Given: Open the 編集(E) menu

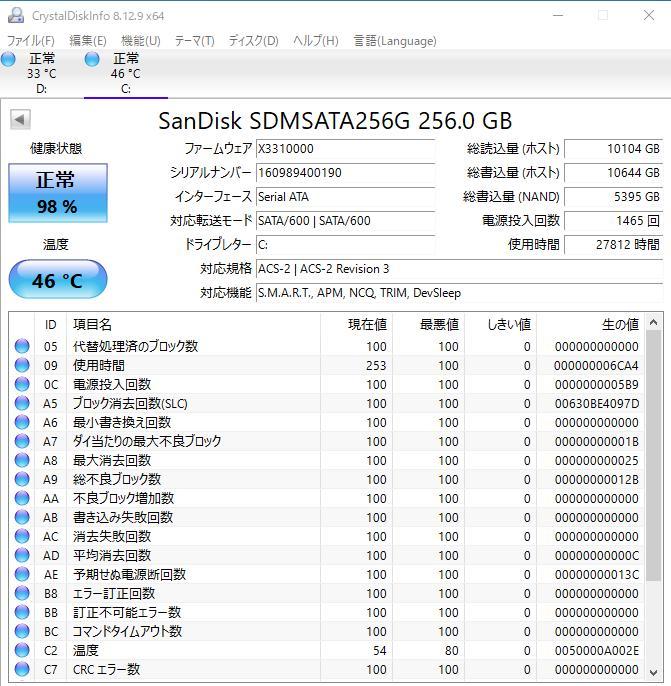Looking at the screenshot, I should click(87, 41).
